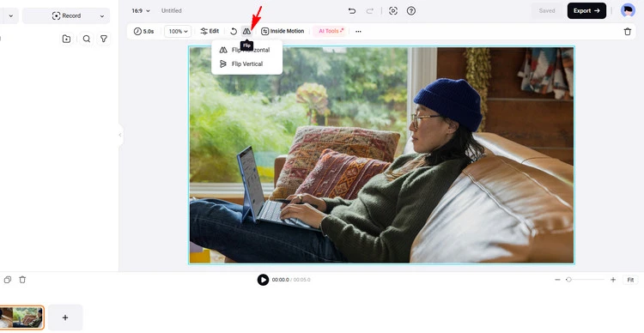Click the search icon in media panel
This screenshot has width=644, height=333.
click(86, 39)
